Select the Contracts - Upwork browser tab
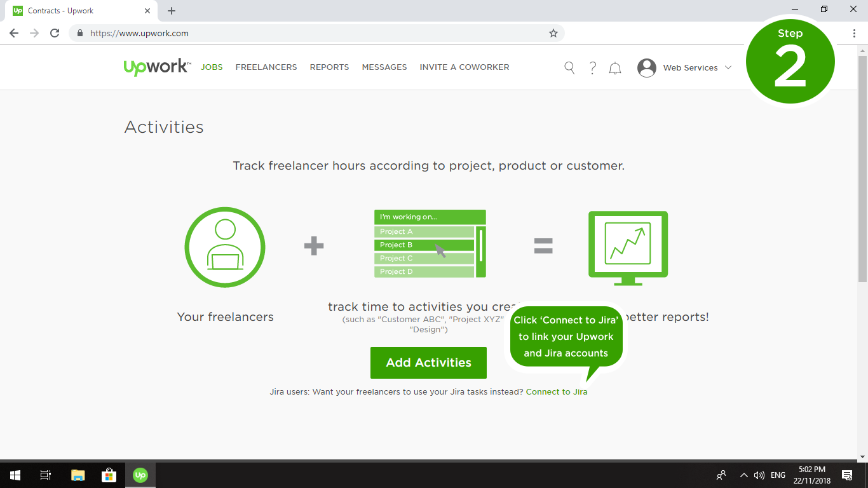This screenshot has width=868, height=488. point(76,11)
